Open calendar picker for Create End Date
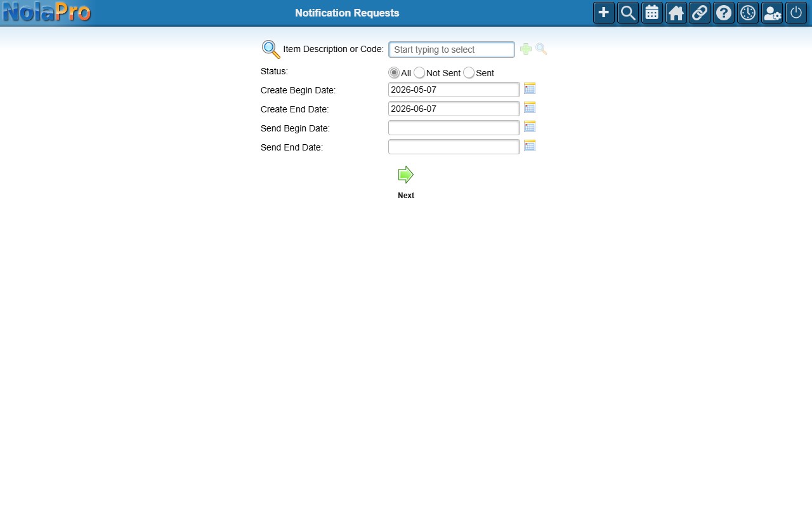 pos(530,107)
